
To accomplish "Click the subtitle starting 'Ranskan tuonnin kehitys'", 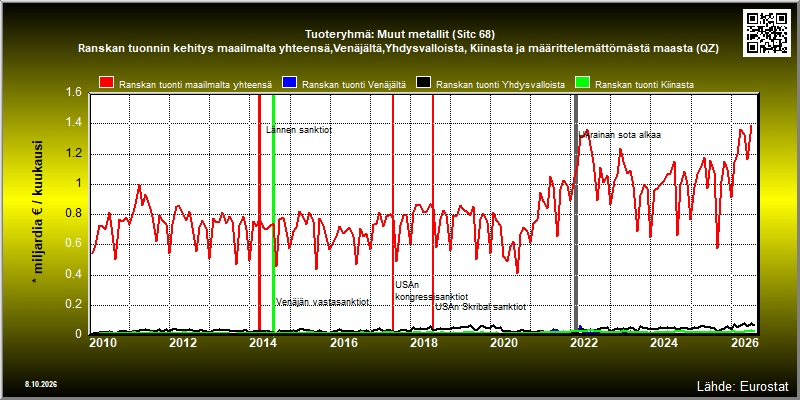I will click(398, 49).
